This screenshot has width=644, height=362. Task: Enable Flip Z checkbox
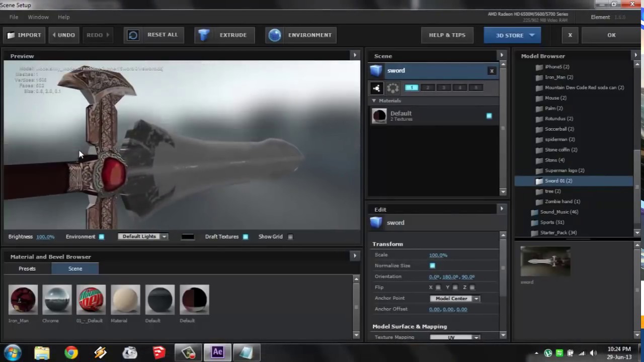[472, 288]
